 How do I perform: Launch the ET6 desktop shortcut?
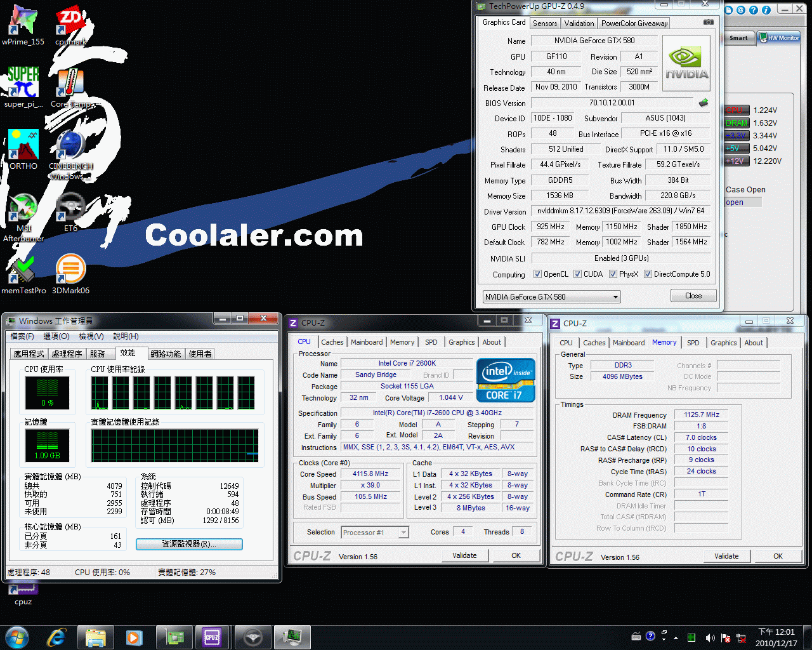click(71, 212)
